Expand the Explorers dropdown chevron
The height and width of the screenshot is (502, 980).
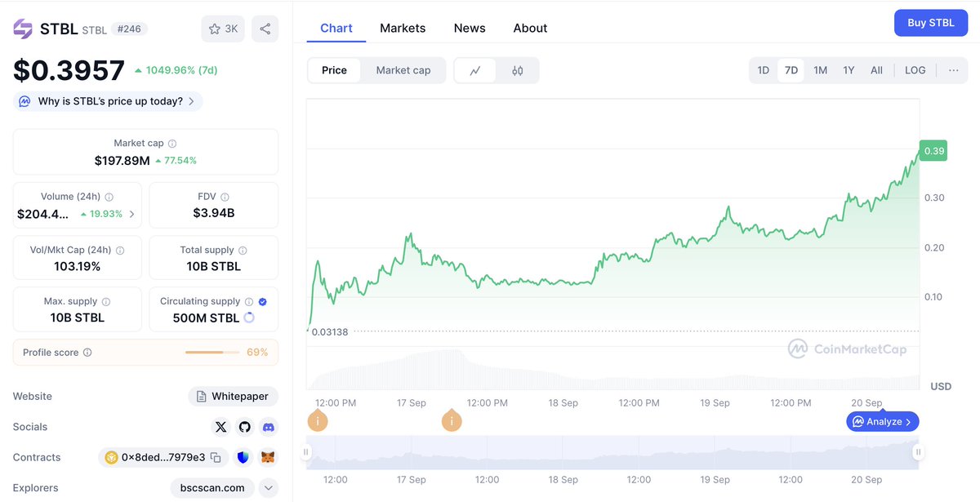click(268, 488)
